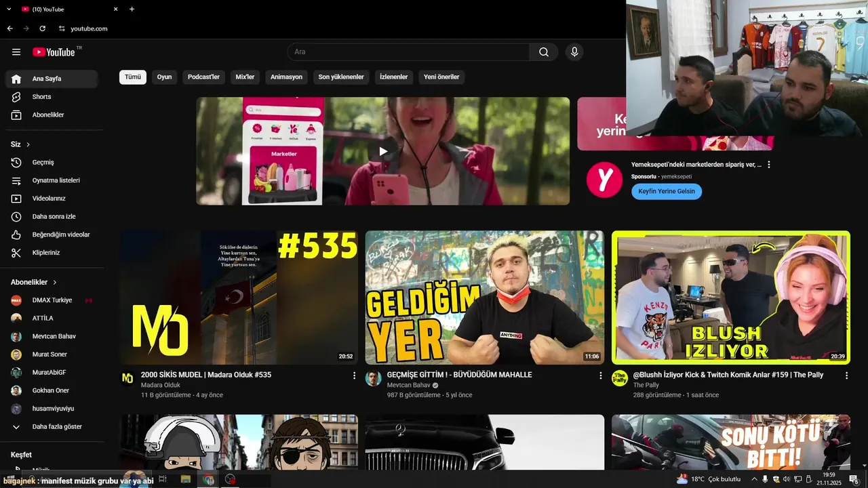Open the YouTube hamburger guide menu
The height and width of the screenshot is (488, 868).
click(x=16, y=52)
